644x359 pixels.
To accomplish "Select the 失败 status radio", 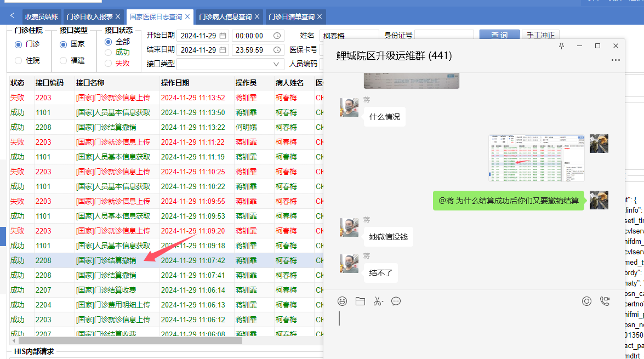I will pos(108,63).
